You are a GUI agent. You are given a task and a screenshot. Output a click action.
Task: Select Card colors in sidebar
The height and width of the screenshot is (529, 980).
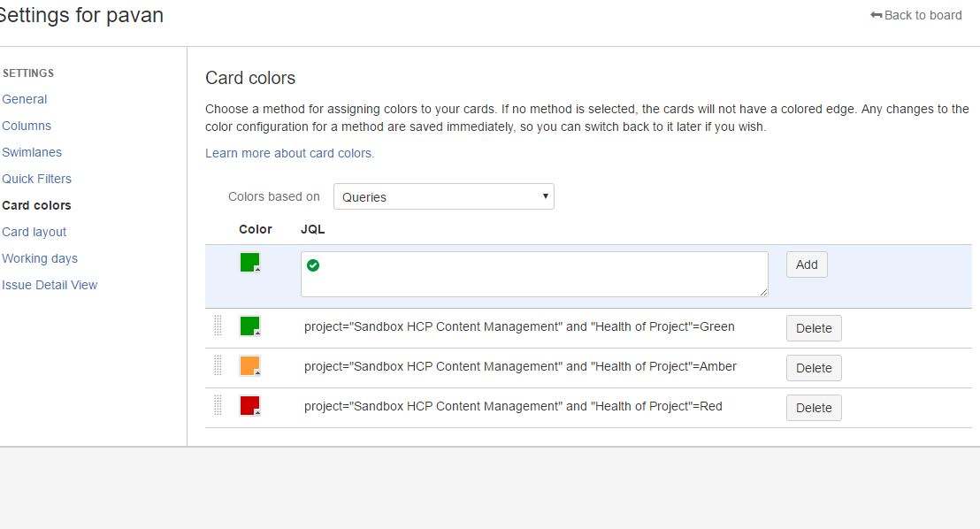(x=37, y=206)
